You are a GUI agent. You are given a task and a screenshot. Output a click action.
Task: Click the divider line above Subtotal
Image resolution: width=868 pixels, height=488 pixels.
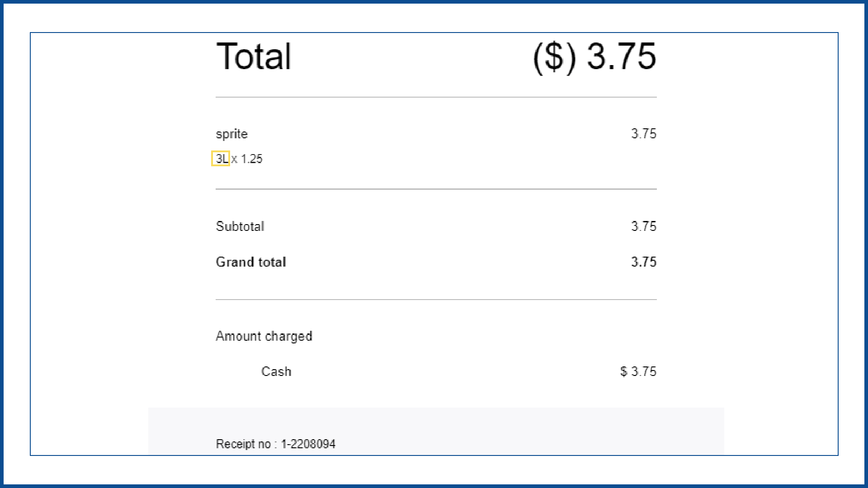(x=436, y=189)
